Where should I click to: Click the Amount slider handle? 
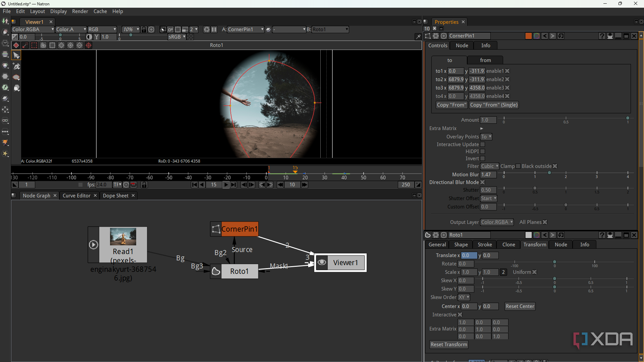628,118
